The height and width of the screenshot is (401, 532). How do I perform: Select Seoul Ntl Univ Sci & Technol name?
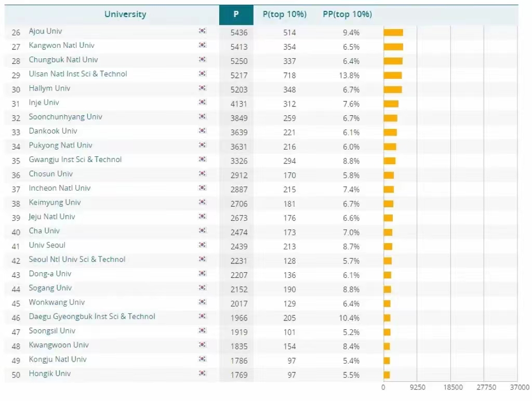click(77, 259)
